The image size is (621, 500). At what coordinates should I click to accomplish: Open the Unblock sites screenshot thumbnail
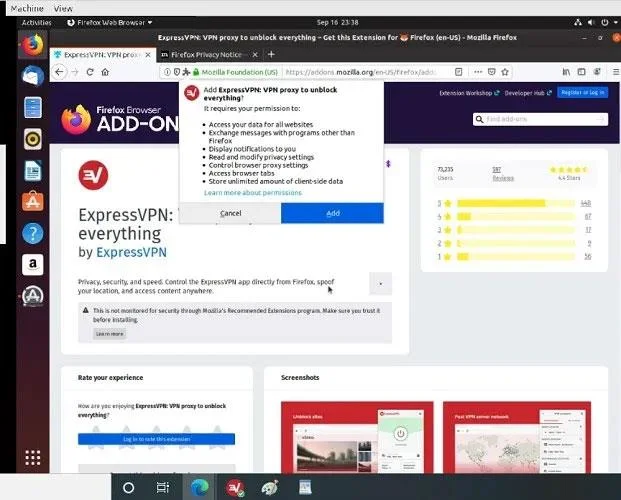[357, 437]
